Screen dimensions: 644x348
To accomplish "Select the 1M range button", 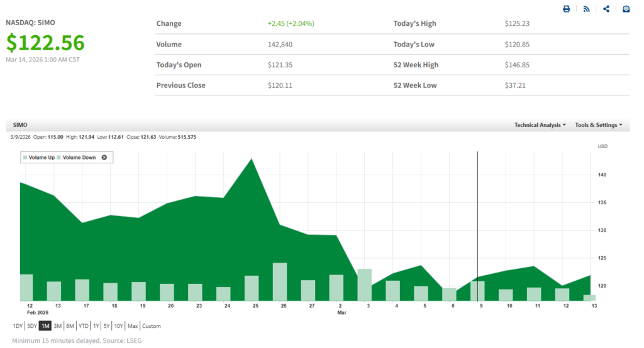I will click(45, 326).
